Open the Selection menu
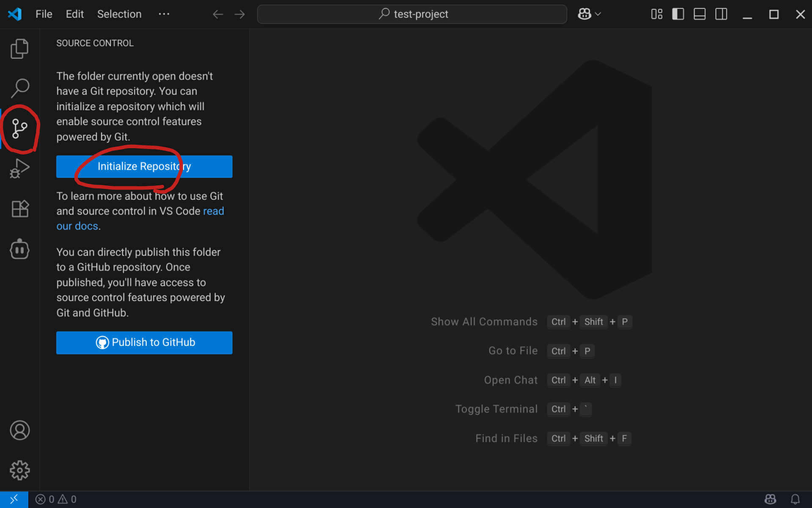Screen dimensions: 812x508 (119, 14)
